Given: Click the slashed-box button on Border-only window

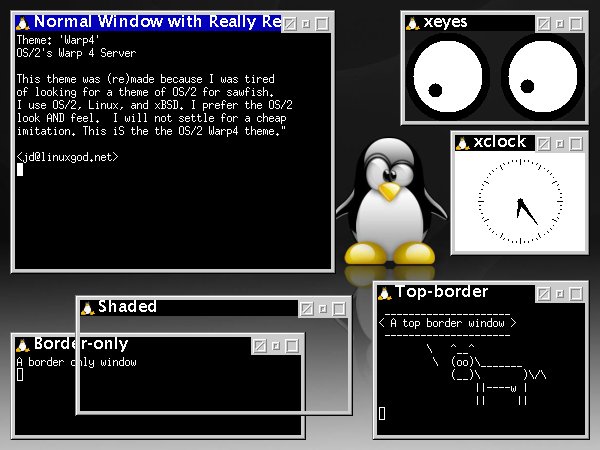Looking at the screenshot, I should [x=259, y=346].
